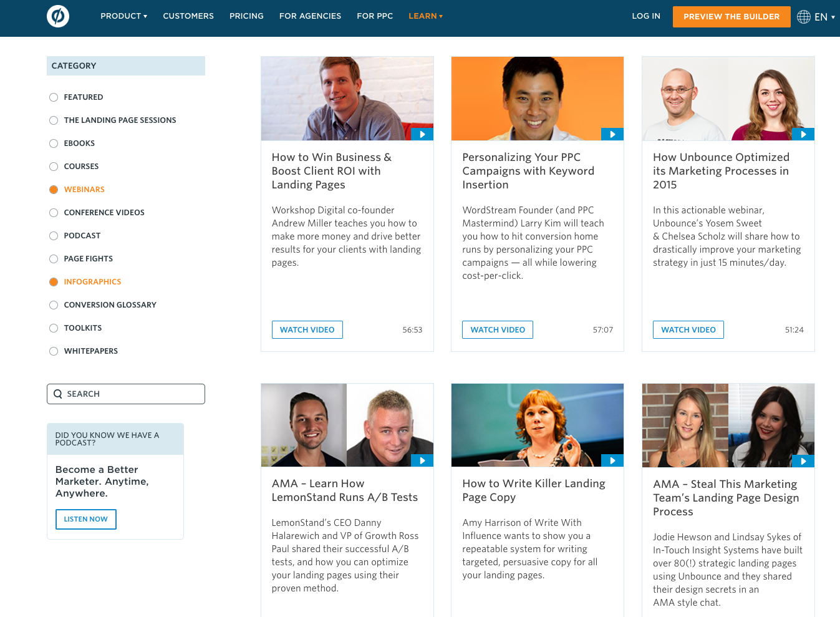Play icon on LemonStand A/B Tests thumbnail

422,460
